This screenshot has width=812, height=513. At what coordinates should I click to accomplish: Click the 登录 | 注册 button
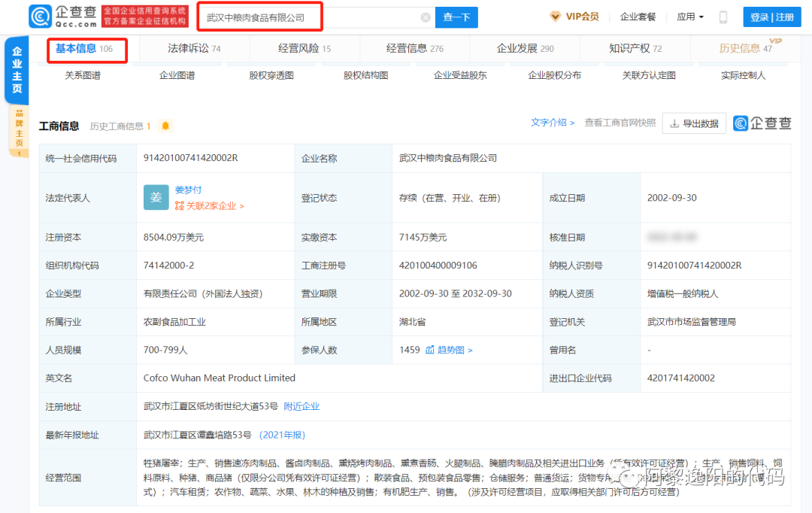pos(771,17)
